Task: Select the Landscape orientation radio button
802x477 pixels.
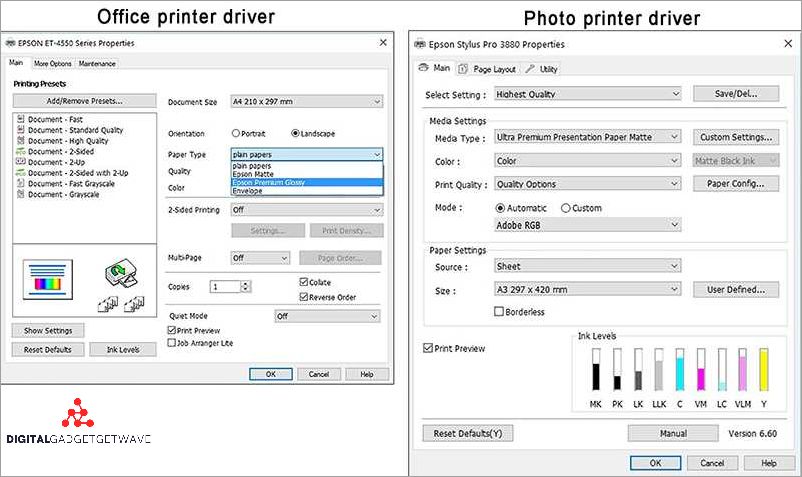Action: 295,133
